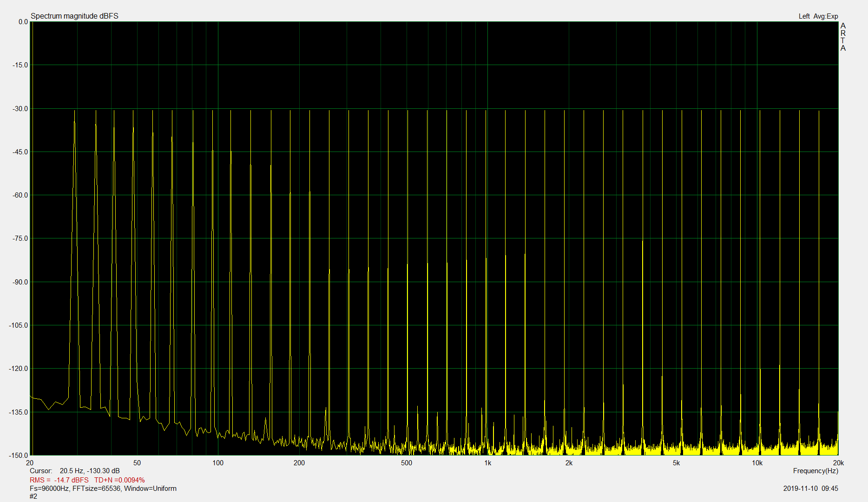This screenshot has width=868, height=502.
Task: Click the 'RMS = -14.7 dBFS' readout
Action: coord(59,480)
